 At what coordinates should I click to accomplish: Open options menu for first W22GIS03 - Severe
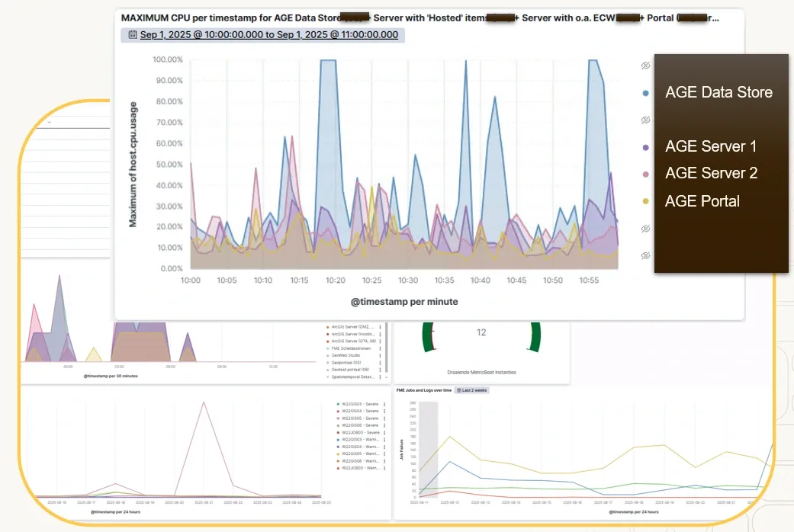[384, 404]
